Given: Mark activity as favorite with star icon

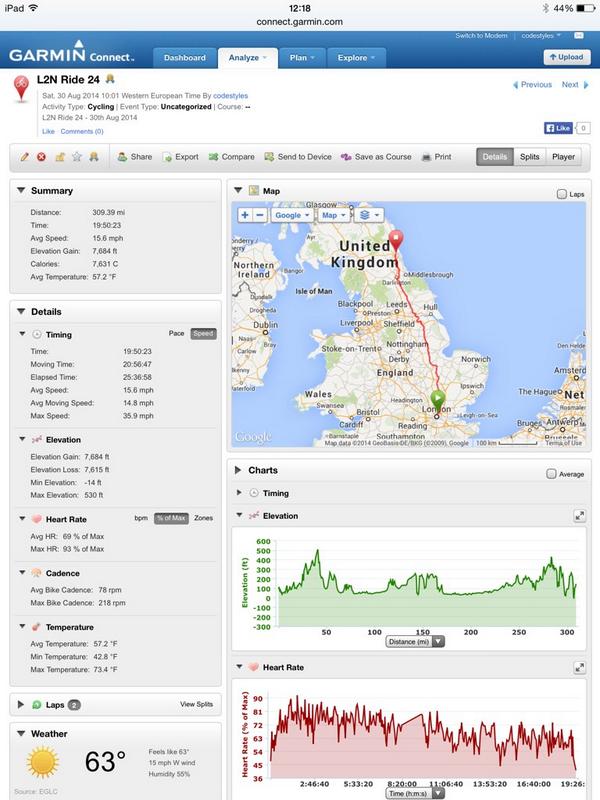Looking at the screenshot, I should pos(77,157).
